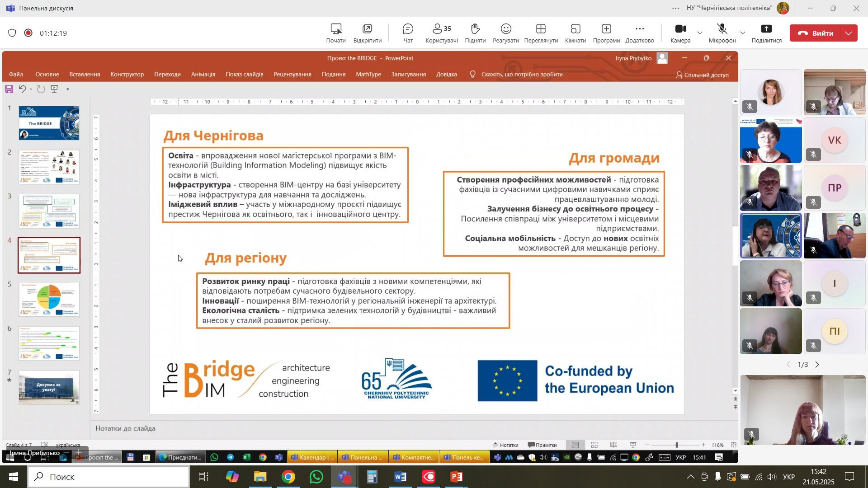Expand camera options dropdown arrow
This screenshot has width=868, height=488.
700,33
